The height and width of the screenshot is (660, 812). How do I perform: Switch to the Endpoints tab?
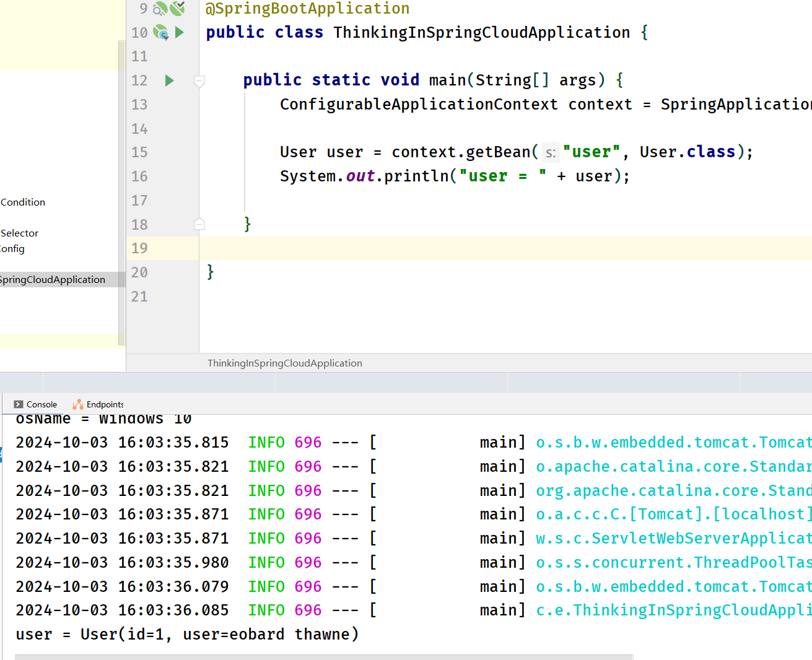click(105, 404)
